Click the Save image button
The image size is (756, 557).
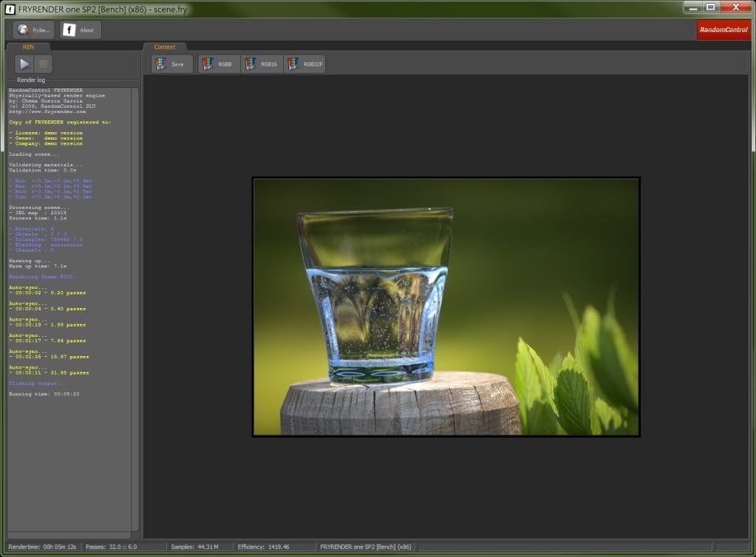click(171, 64)
